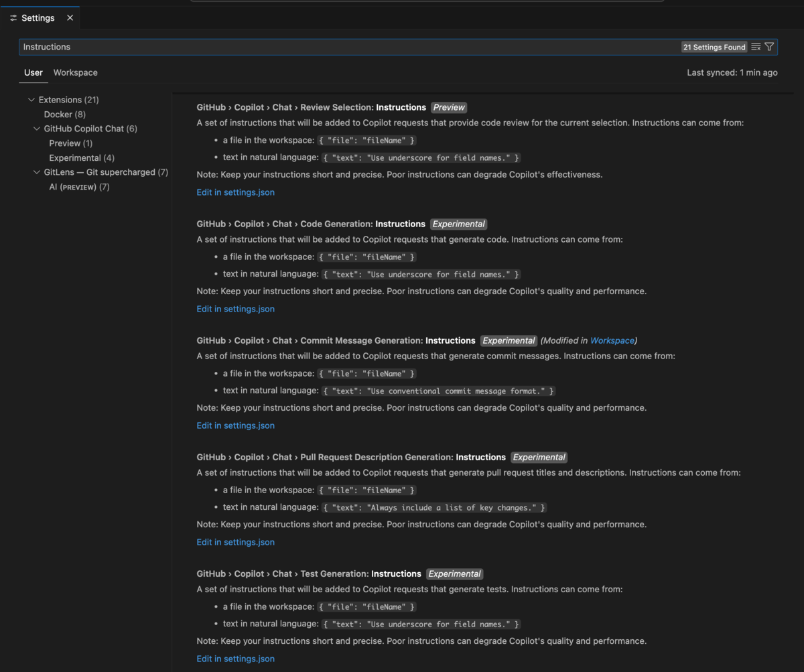Viewport: 804px width, 672px height.
Task: Click the Preview badge on Review Selection
Action: coord(449,107)
